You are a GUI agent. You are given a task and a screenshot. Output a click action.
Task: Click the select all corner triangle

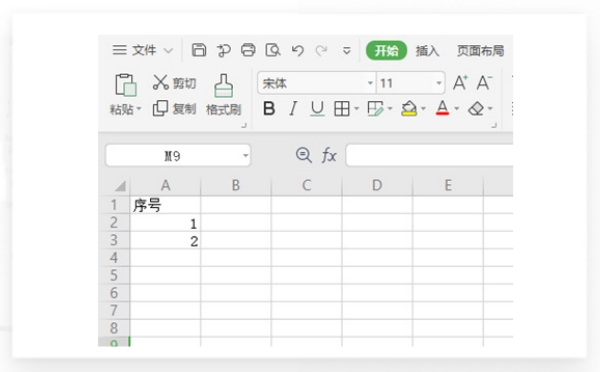121,186
